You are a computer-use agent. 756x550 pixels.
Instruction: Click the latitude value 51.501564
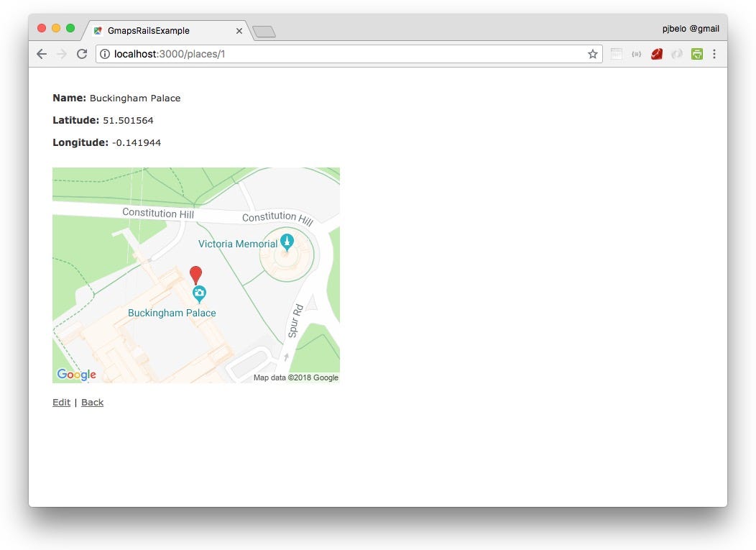(x=128, y=120)
